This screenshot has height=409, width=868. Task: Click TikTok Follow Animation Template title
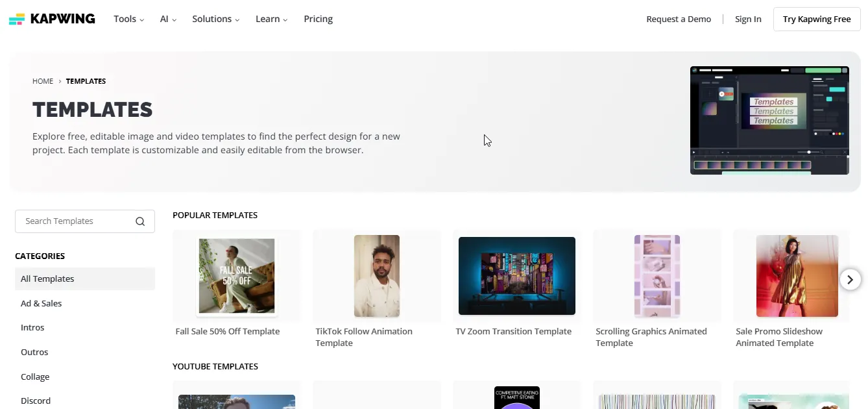pos(364,337)
